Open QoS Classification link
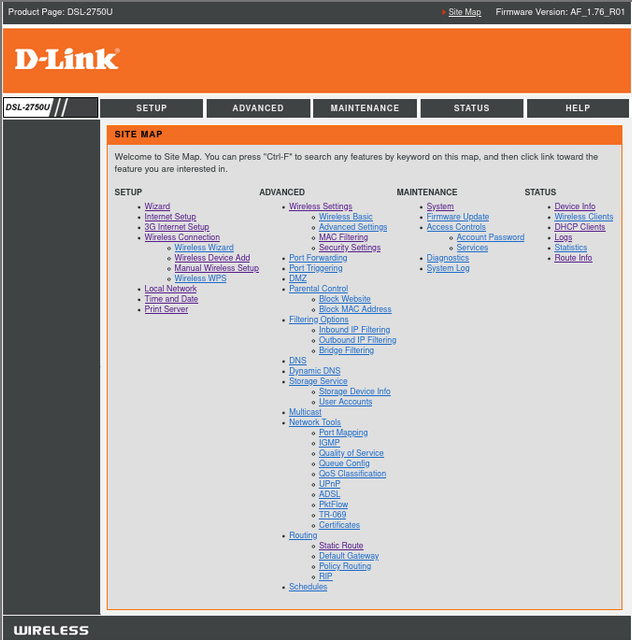Image resolution: width=632 pixels, height=640 pixels. (x=352, y=473)
